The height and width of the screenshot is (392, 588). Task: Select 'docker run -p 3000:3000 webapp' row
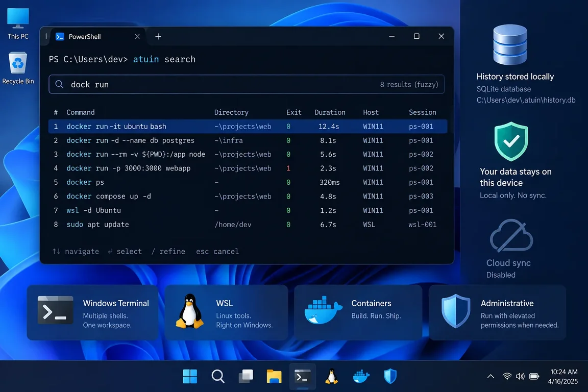click(248, 168)
